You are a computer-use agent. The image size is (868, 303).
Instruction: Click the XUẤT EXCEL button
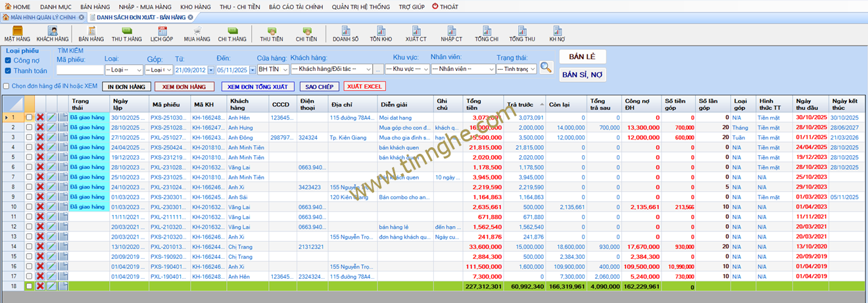(364, 86)
